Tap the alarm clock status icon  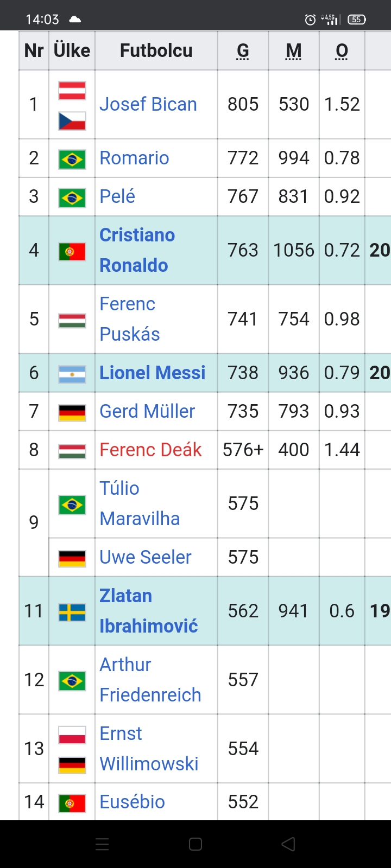310,20
